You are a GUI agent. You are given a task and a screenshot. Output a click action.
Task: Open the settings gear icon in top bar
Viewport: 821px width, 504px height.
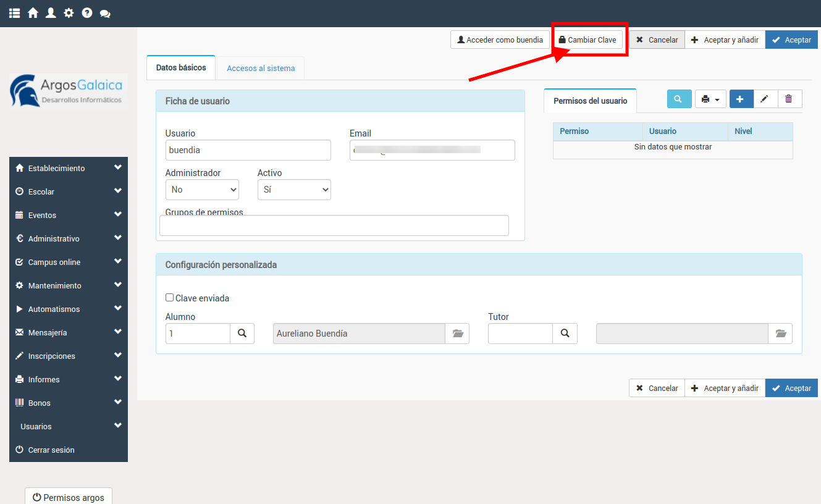[x=69, y=13]
